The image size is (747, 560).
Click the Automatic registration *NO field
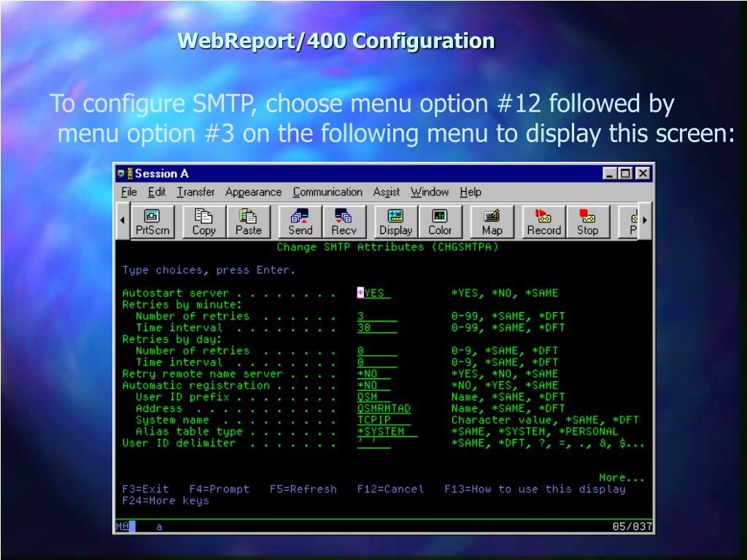coord(374,385)
